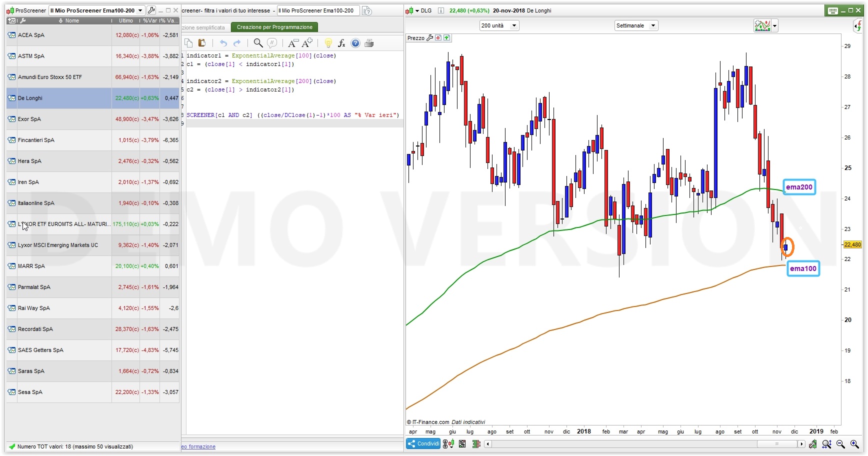The width and height of the screenshot is (868, 456).
Task: Redo the last code edit
Action: (237, 43)
